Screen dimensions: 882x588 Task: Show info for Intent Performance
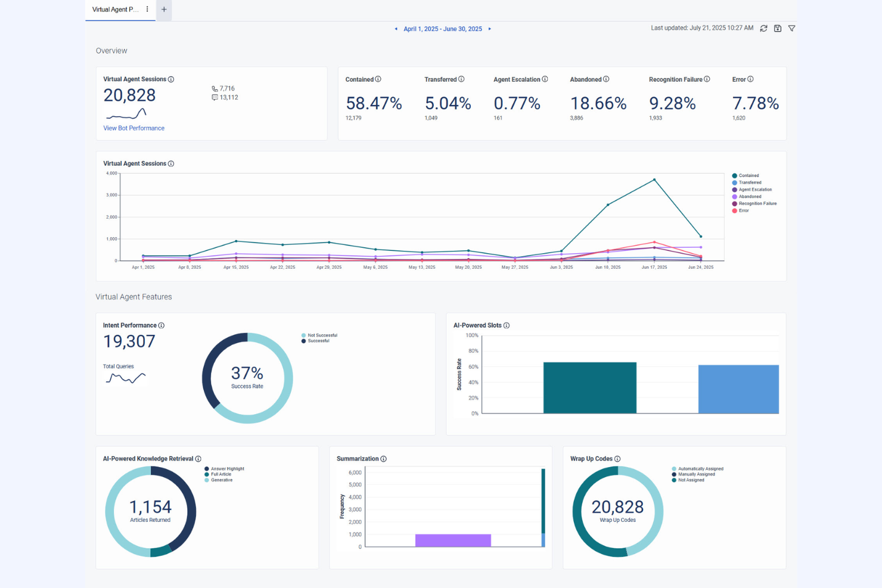pyautogui.click(x=162, y=326)
